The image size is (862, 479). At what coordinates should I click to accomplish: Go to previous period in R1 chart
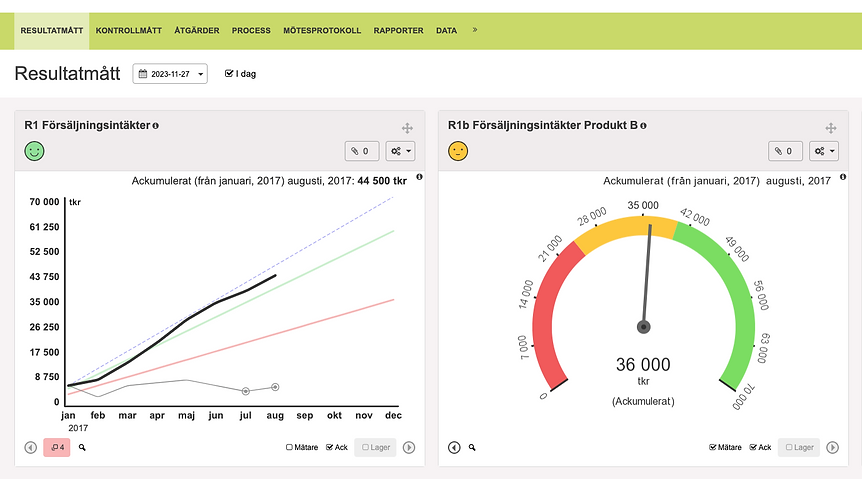(31, 448)
